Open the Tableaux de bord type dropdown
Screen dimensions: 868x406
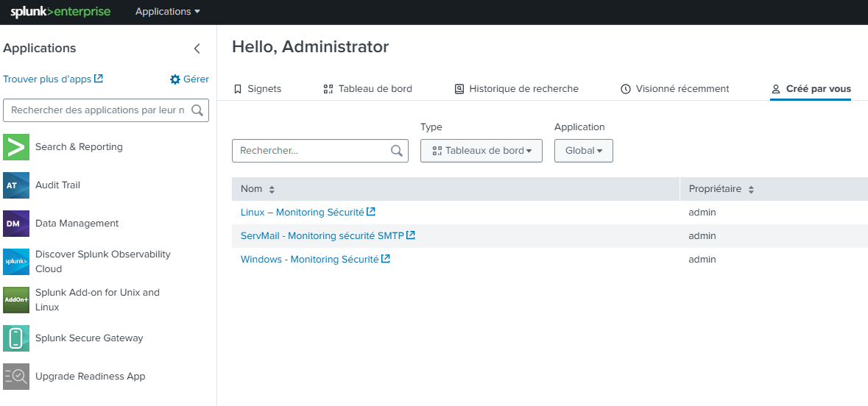(x=481, y=151)
